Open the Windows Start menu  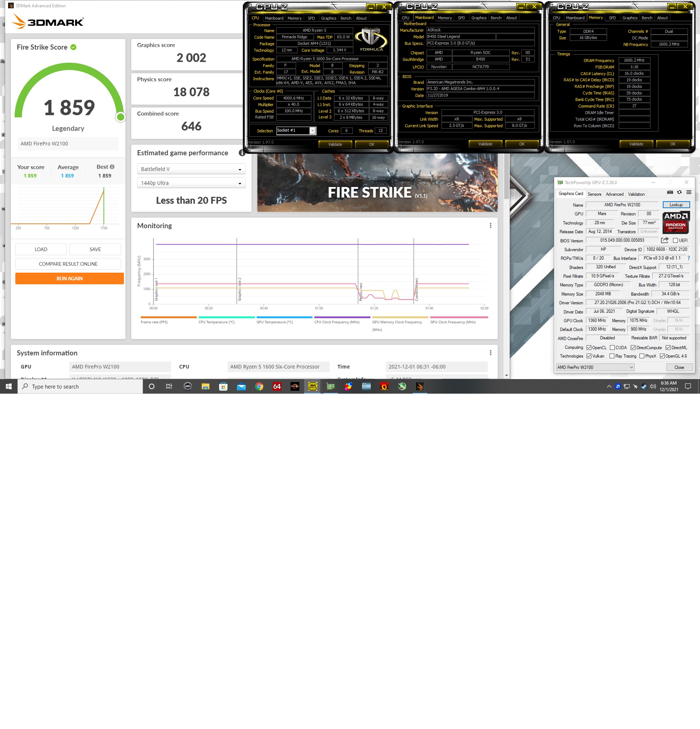(8, 386)
